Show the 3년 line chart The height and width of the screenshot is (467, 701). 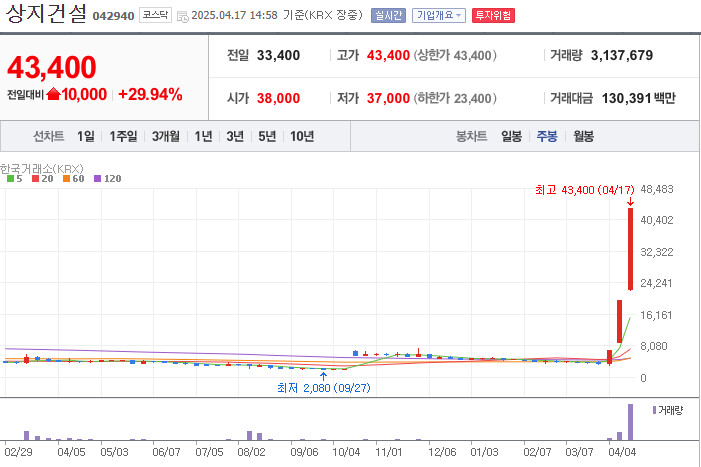click(x=235, y=136)
